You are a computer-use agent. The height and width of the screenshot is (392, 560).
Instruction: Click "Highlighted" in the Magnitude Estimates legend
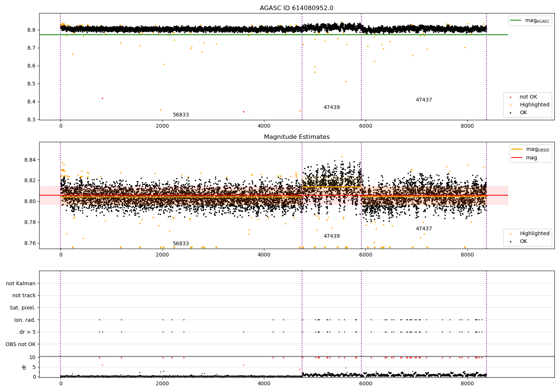click(534, 234)
